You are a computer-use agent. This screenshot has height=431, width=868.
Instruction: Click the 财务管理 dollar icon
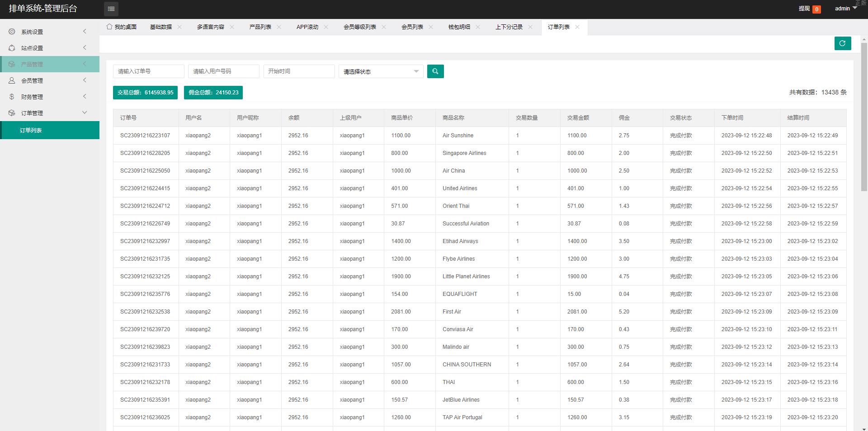pos(12,97)
